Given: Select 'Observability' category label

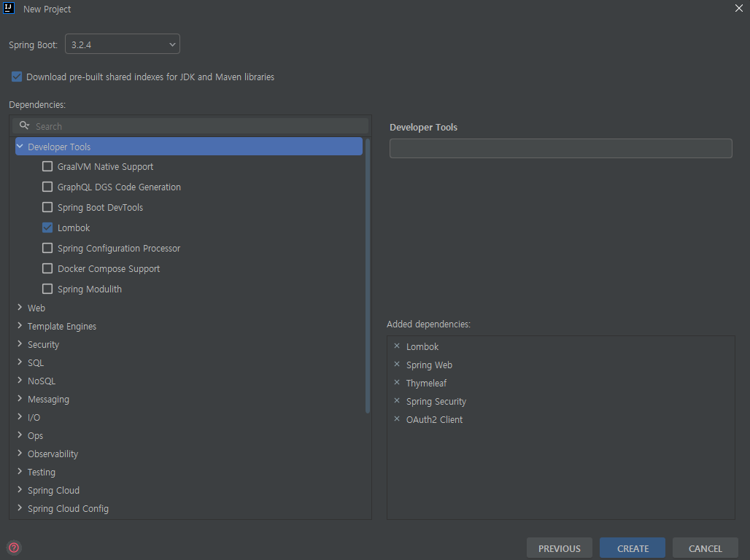Looking at the screenshot, I should (53, 454).
